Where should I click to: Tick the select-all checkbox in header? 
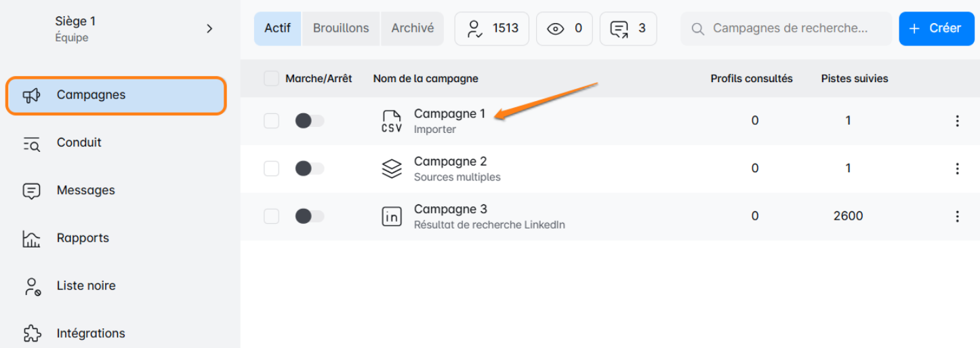pyautogui.click(x=271, y=79)
